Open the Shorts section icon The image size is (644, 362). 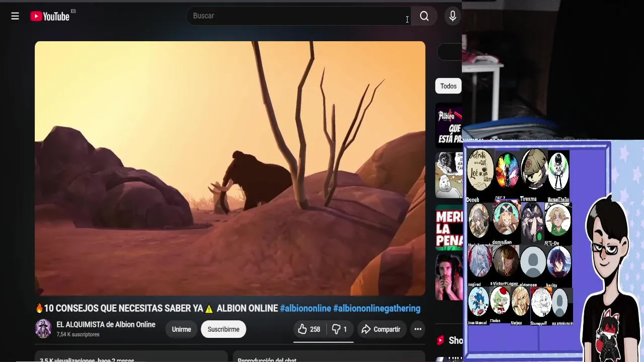pyautogui.click(x=440, y=340)
